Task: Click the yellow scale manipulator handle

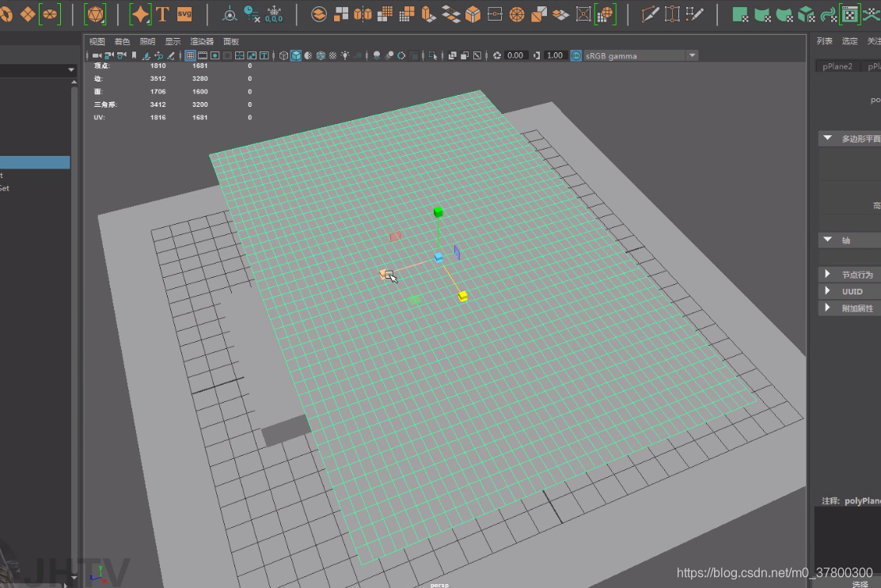Action: point(463,295)
